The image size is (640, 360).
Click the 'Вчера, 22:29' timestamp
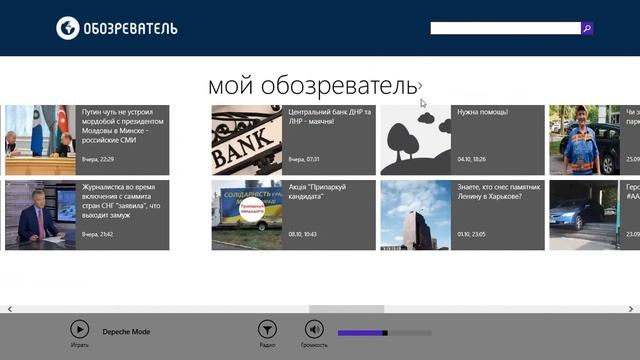[98, 159]
